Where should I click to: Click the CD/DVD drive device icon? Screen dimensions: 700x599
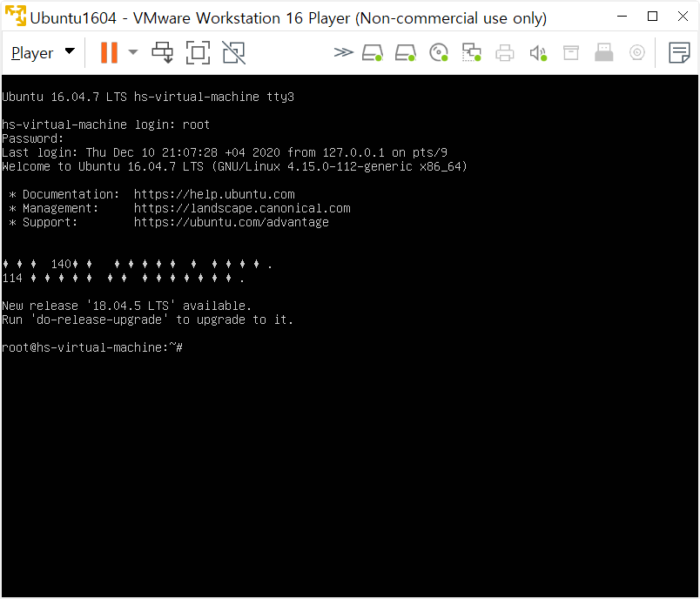pos(439,52)
